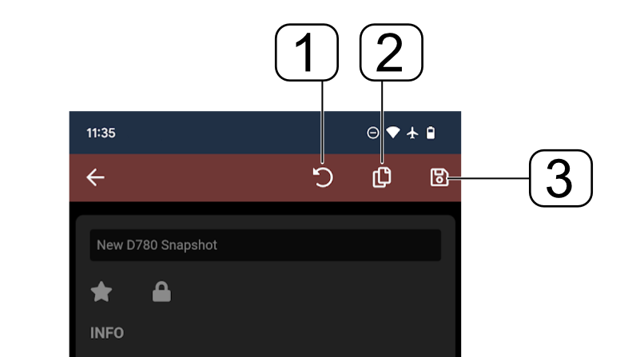This screenshot has height=357, width=644.
Task: Click the New D780 Snapshot name field
Action: coord(265,245)
